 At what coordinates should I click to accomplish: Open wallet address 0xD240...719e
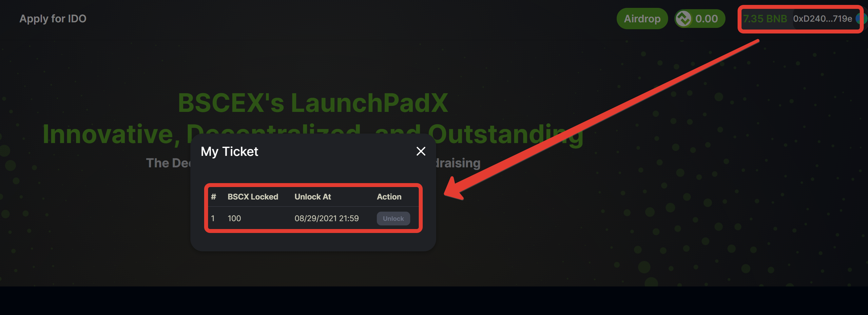tap(822, 19)
